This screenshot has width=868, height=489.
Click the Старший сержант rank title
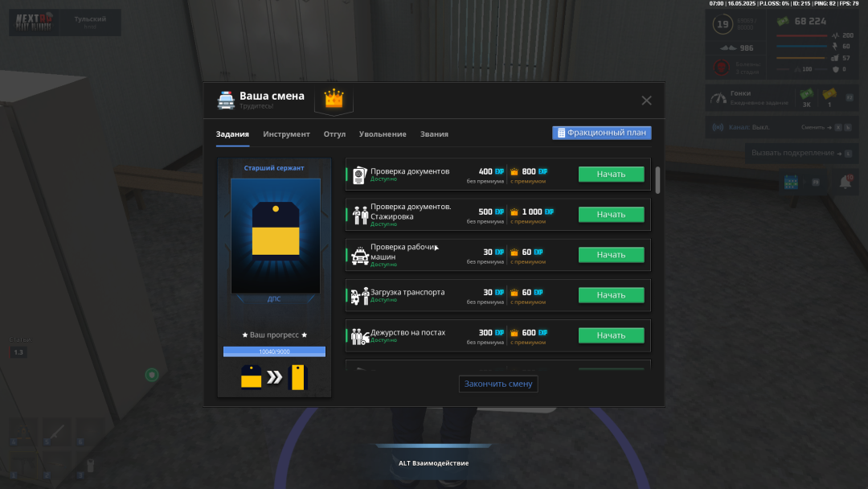[x=274, y=168]
